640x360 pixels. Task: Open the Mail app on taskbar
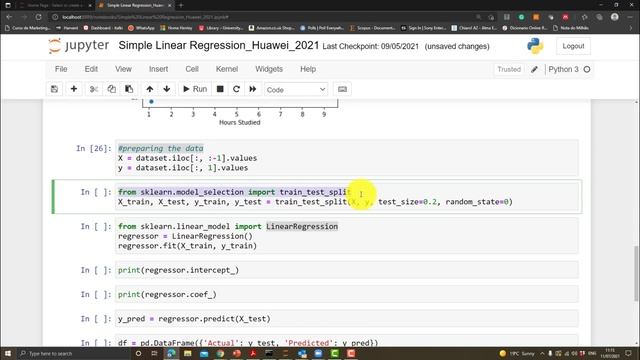click(x=204, y=353)
